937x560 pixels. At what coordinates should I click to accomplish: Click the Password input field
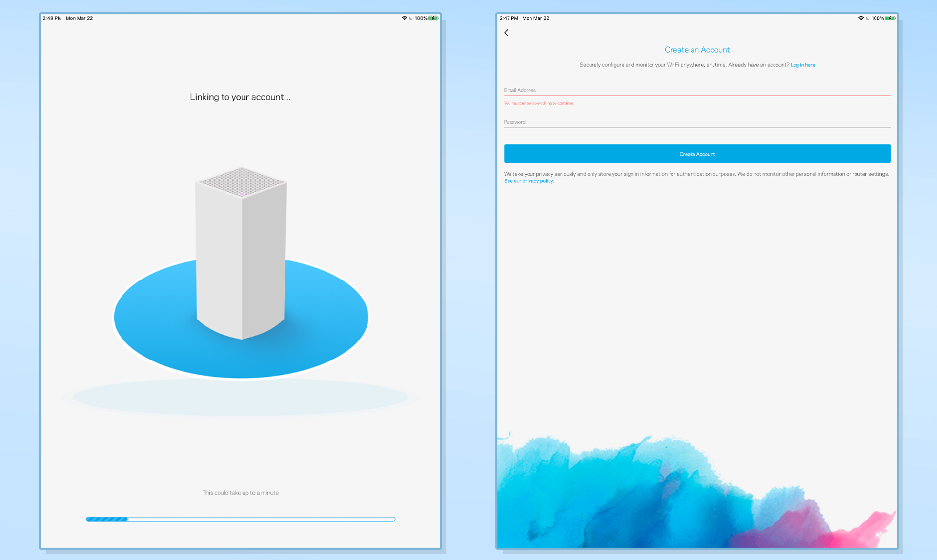[x=696, y=122]
